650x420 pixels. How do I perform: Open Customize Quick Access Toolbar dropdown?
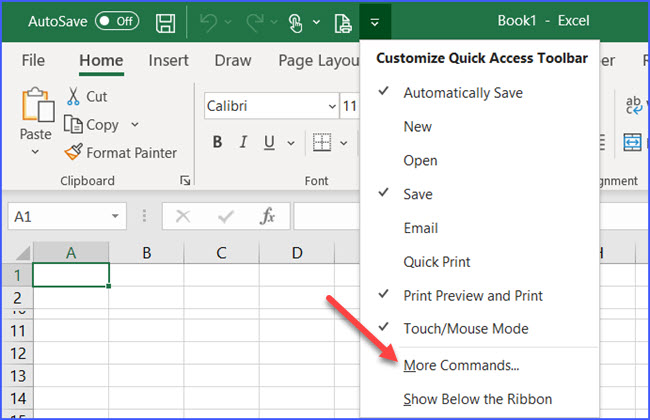tap(375, 22)
